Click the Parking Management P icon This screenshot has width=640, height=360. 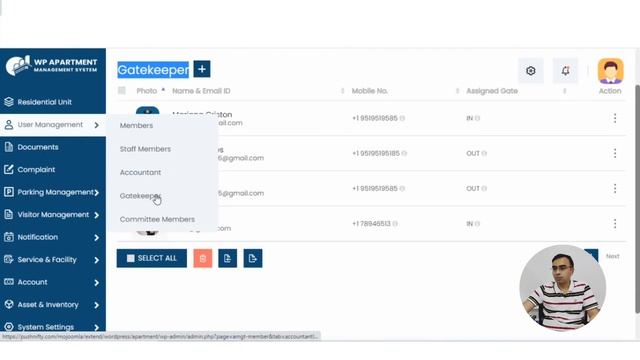tap(9, 192)
